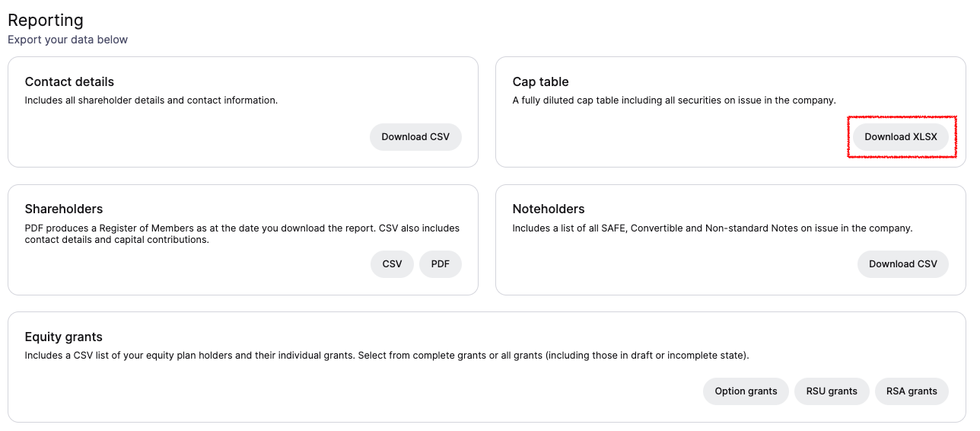The height and width of the screenshot is (431, 980).
Task: Click the fully diluted cap table description
Action: [x=674, y=100]
